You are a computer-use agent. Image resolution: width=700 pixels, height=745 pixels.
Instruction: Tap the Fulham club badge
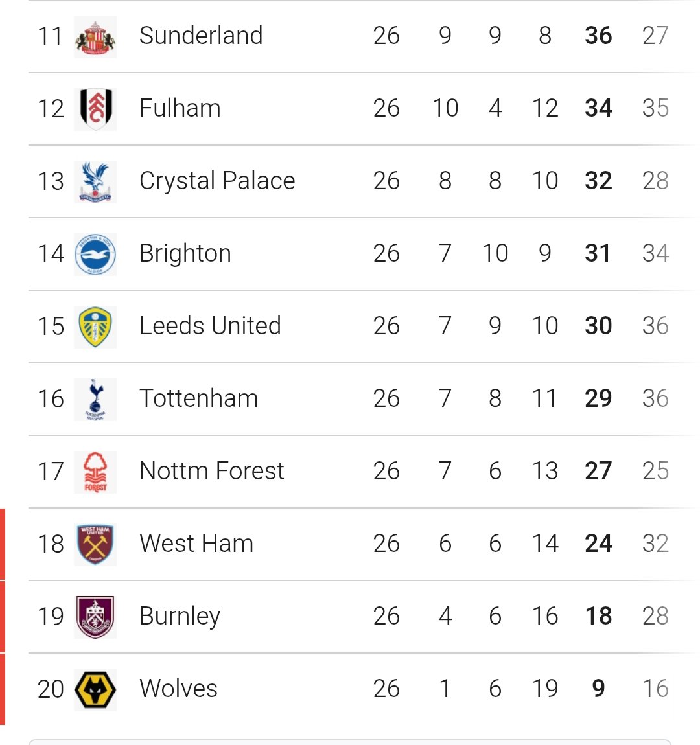point(95,109)
